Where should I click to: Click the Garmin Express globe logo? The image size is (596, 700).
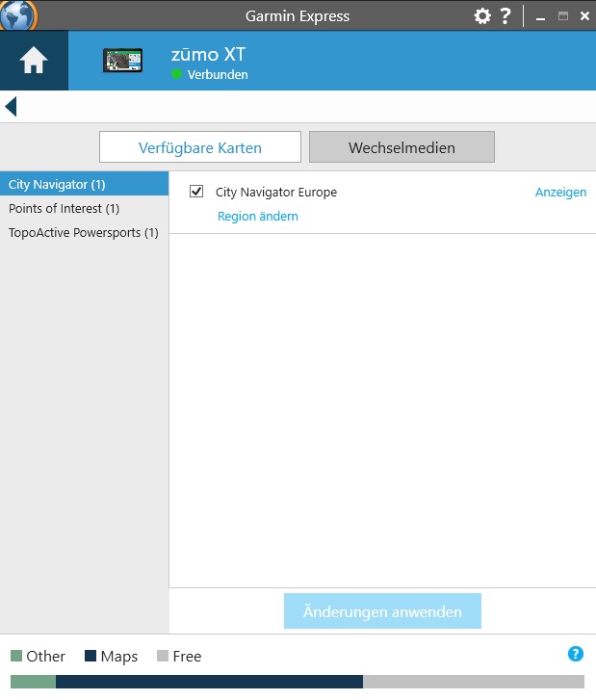[18, 14]
